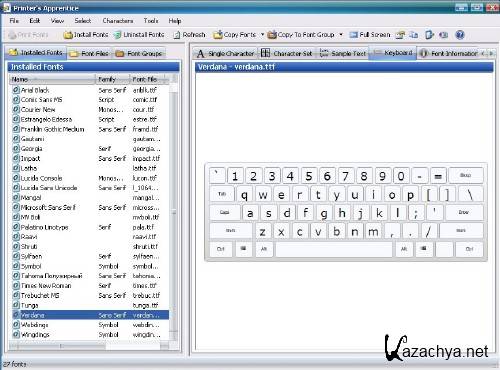
Task: Click the left Shift key on keyboard preview
Action: (231, 231)
